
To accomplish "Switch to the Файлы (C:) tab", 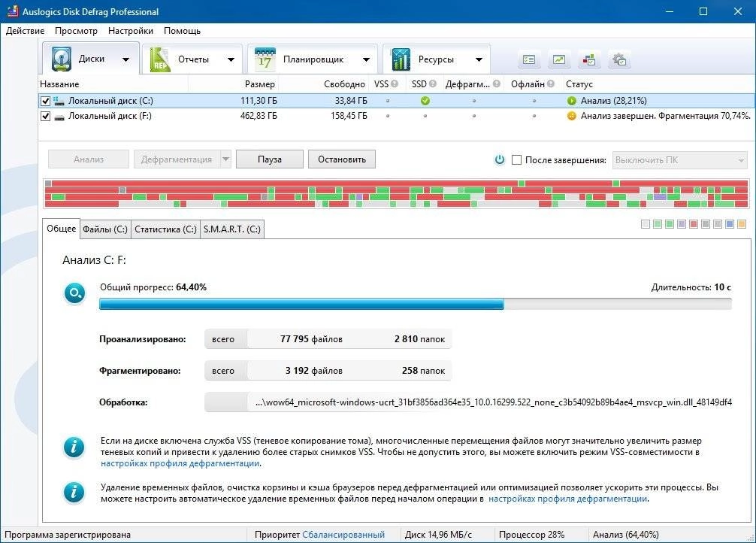I will tap(105, 229).
